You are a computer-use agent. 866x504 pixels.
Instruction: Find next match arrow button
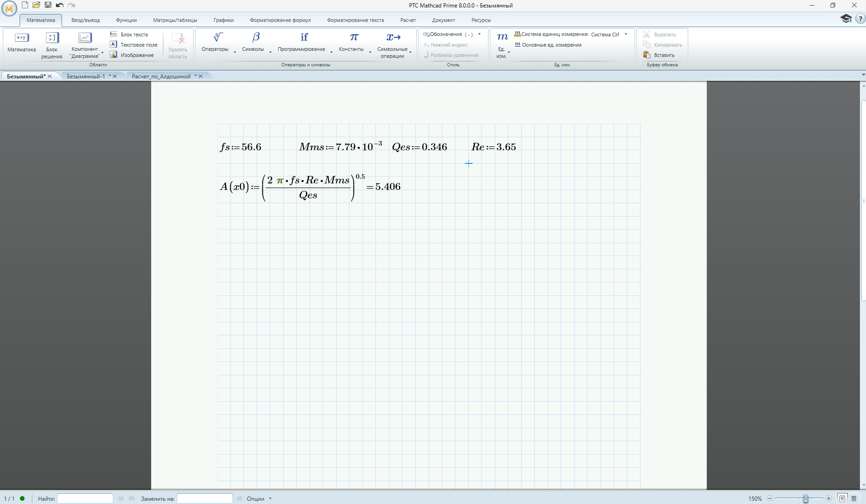point(132,498)
